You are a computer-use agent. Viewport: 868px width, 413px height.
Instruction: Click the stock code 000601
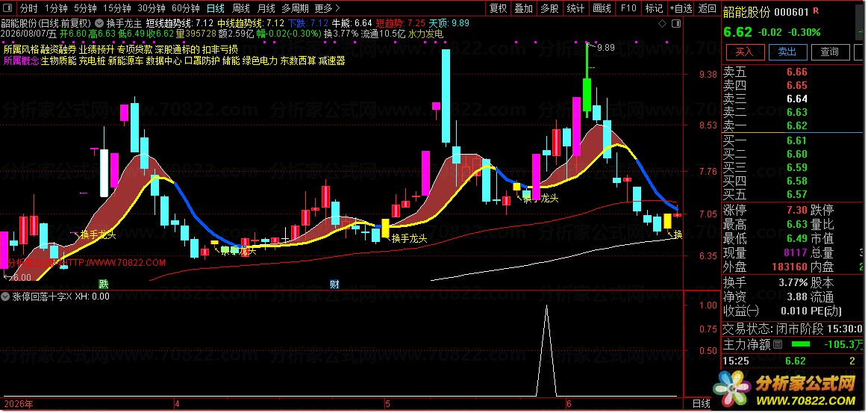[x=791, y=12]
